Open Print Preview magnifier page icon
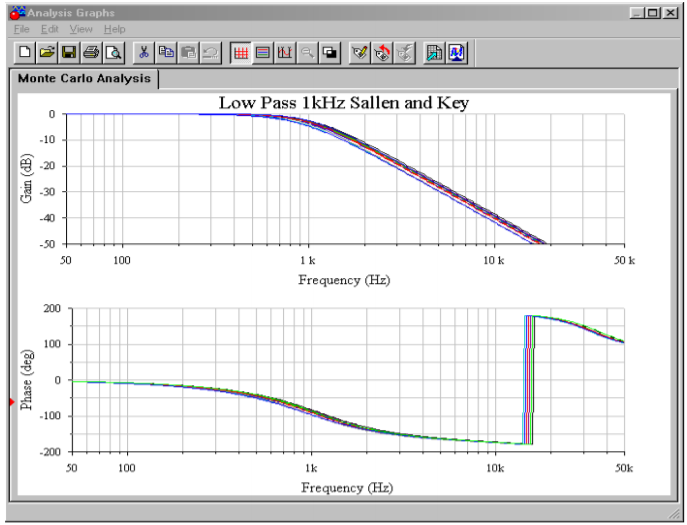The height and width of the screenshot is (525, 687). coord(114,53)
